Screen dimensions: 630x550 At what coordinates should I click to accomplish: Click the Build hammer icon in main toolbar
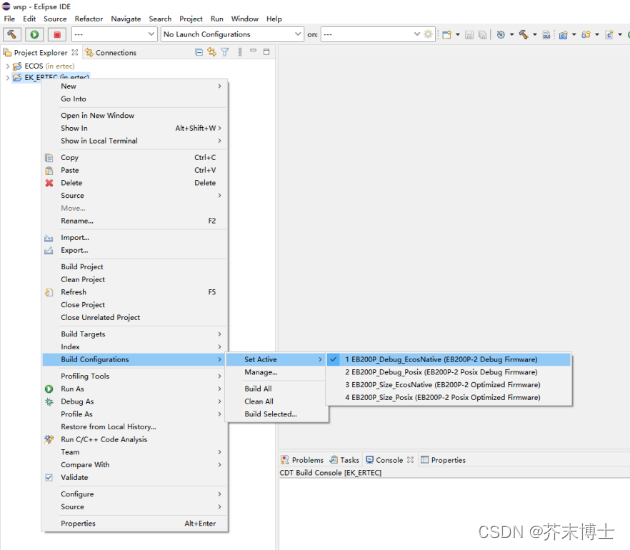coord(523,35)
